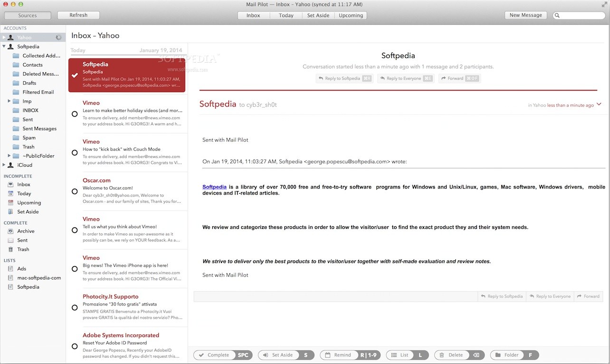Click the Set Aside button at bottom

click(286, 355)
